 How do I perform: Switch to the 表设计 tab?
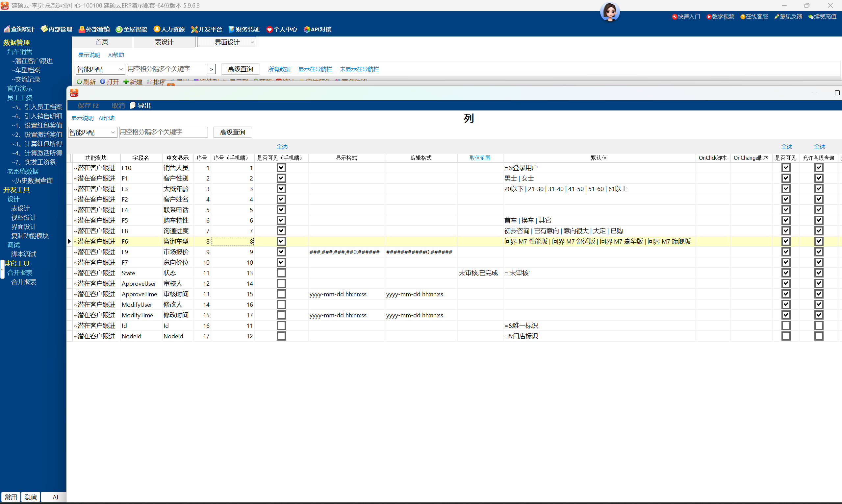click(x=164, y=42)
